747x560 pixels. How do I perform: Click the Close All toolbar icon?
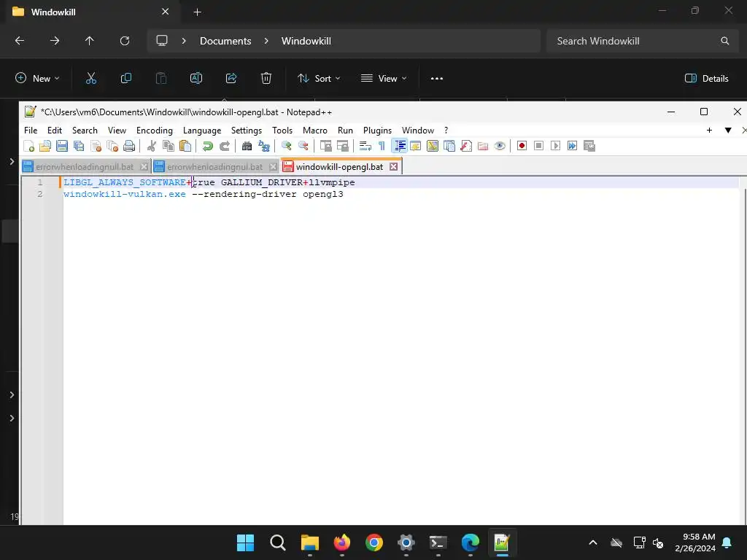(112, 146)
